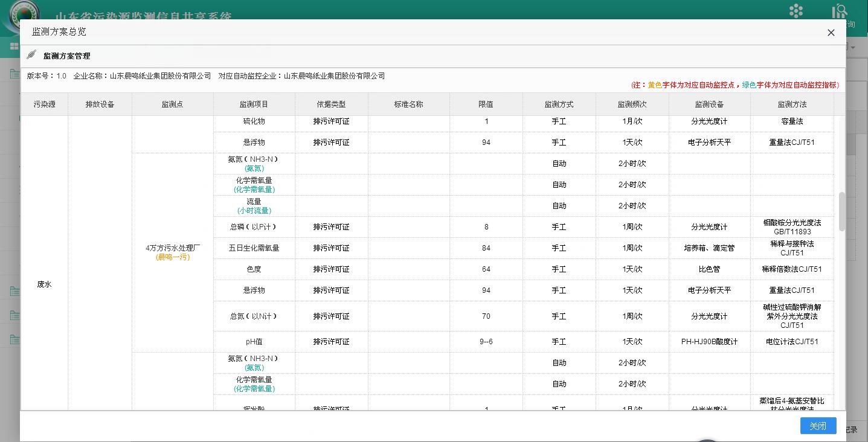The height and width of the screenshot is (442, 868).
Task: Close the 监测方案总览 dialog with the X
Action: point(831,33)
